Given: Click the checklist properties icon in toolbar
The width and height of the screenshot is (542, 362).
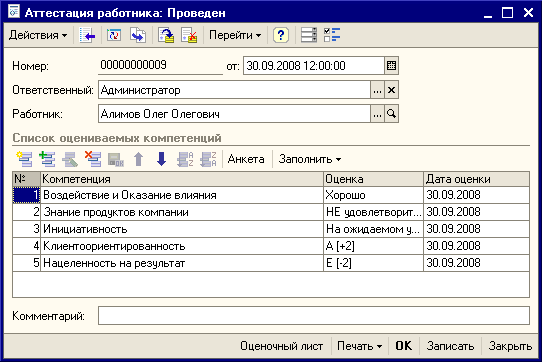Looking at the screenshot, I should pyautogui.click(x=332, y=35).
